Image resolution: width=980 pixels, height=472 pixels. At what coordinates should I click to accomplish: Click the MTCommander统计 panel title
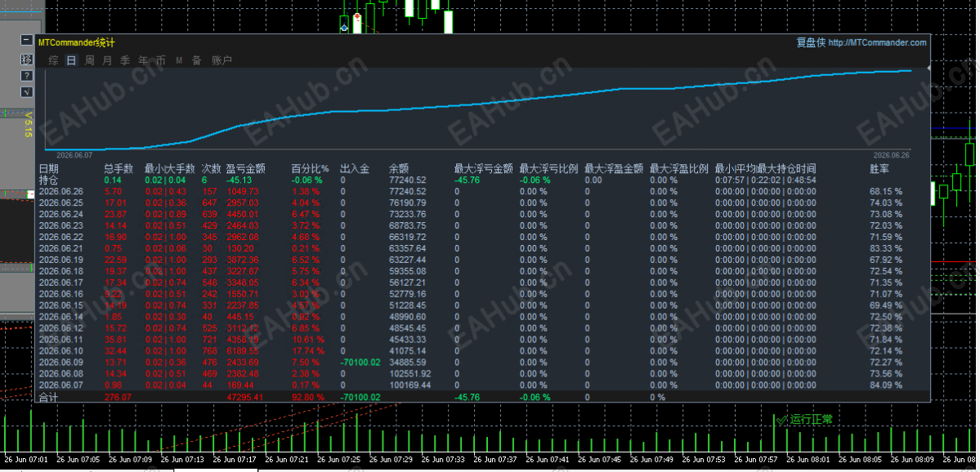pos(77,42)
